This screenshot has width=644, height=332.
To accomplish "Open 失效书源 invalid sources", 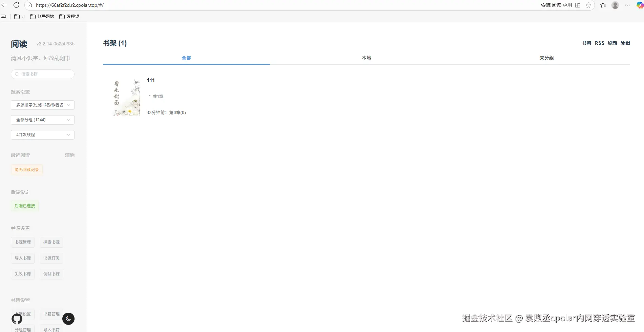I will click(x=23, y=274).
